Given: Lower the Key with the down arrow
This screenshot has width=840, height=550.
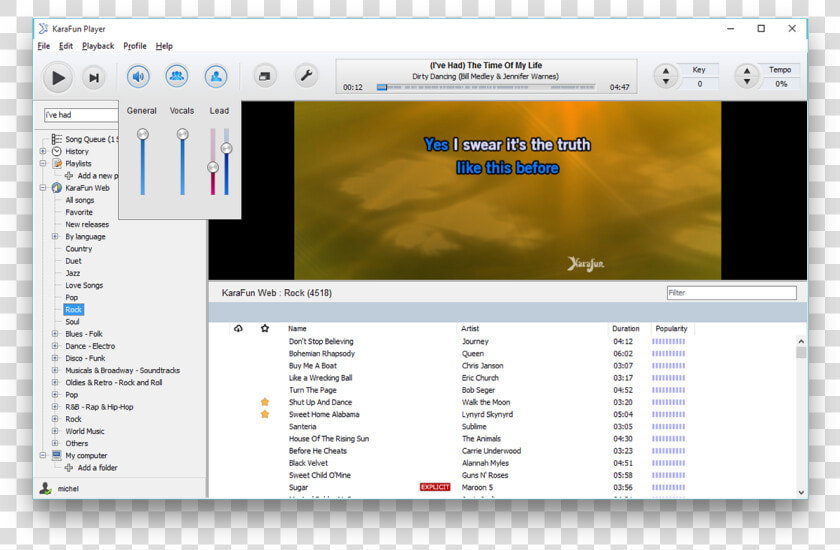Looking at the screenshot, I should (x=666, y=82).
